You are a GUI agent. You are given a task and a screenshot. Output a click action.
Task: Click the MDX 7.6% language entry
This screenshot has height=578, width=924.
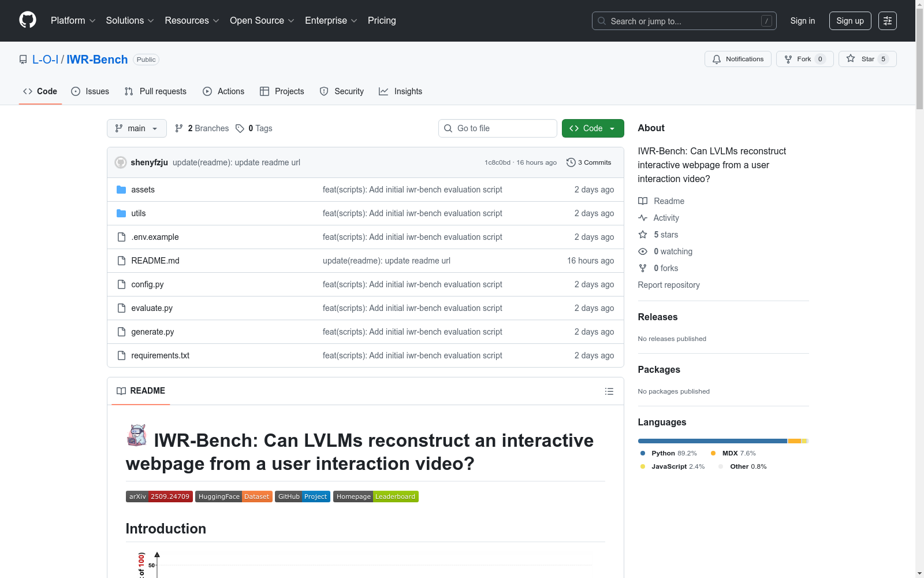[733, 453]
